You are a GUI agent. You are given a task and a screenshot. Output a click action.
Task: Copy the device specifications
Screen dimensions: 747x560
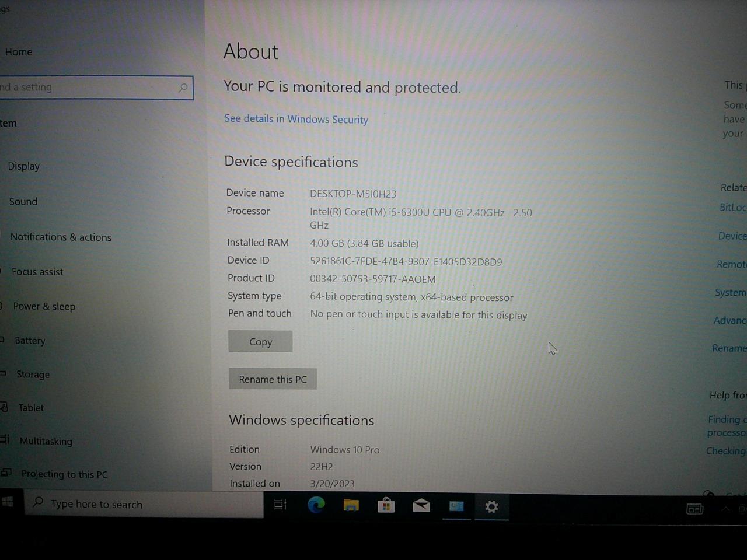coord(260,342)
